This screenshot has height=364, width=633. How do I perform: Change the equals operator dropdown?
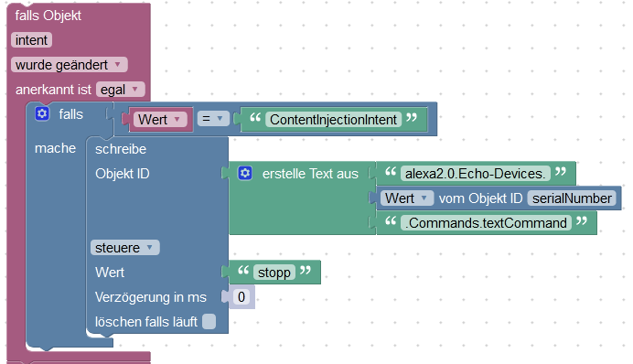click(x=213, y=119)
